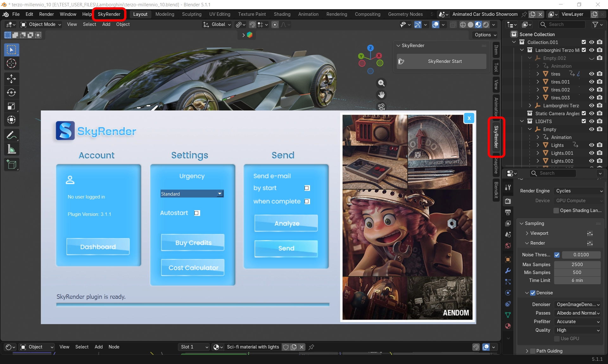Screen dimensions: 608x364
Task: Hide the tires.001 object in viewport
Action: [592, 82]
